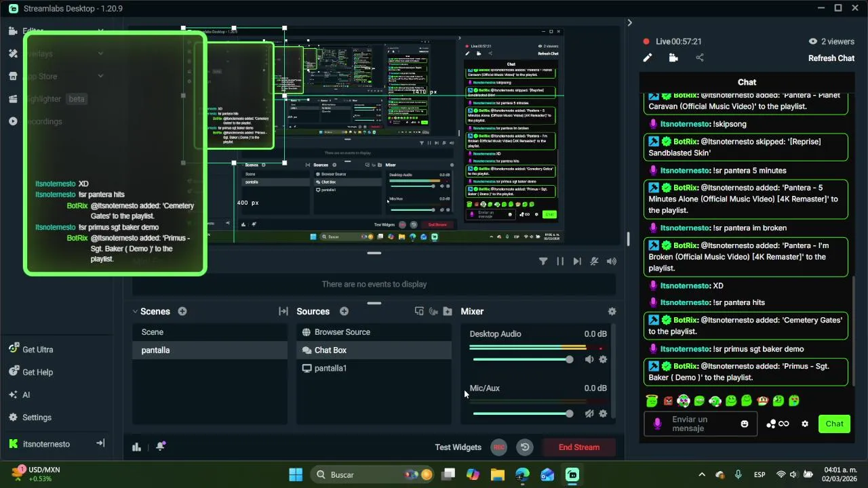This screenshot has height=488, width=868.
Task: Open the notifications bell
Action: [x=161, y=446]
